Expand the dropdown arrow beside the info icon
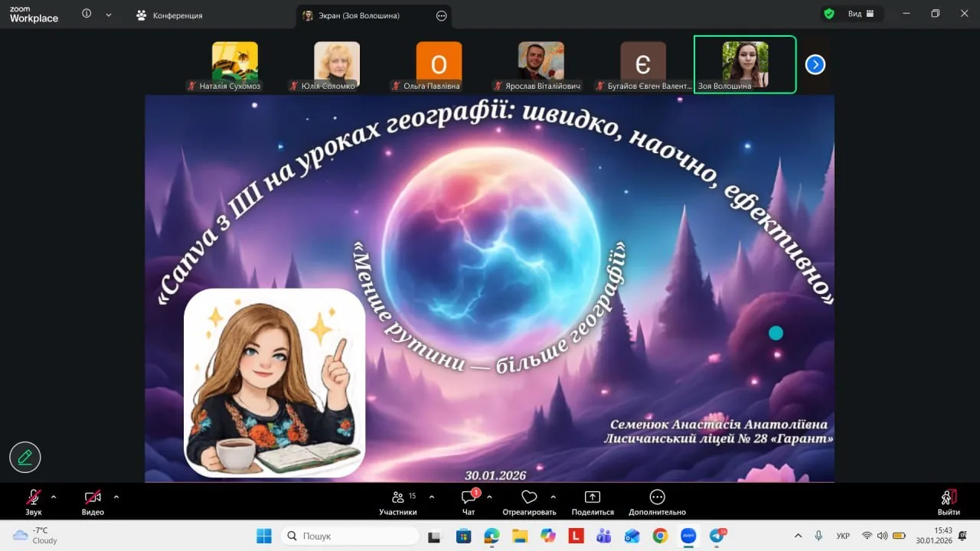This screenshot has height=551, width=980. (109, 15)
